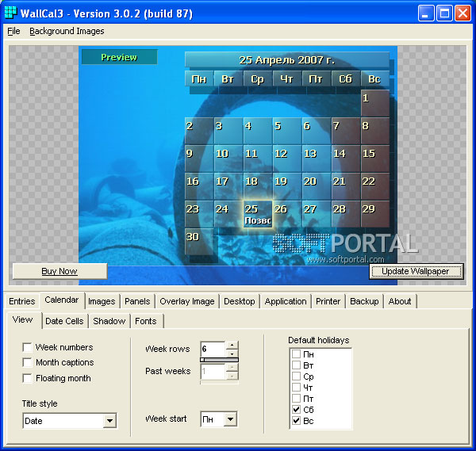Click the WallCal3 app icon in title bar
Image resolution: width=476 pixels, height=451 pixels.
[x=10, y=13]
